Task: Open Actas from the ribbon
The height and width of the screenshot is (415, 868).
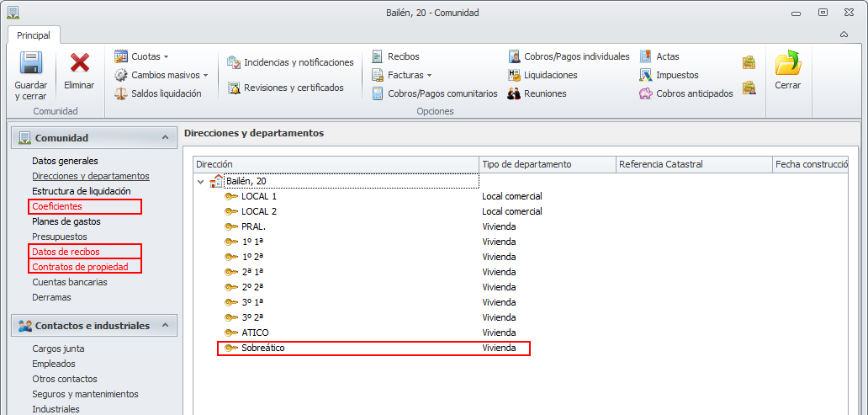Action: point(667,56)
